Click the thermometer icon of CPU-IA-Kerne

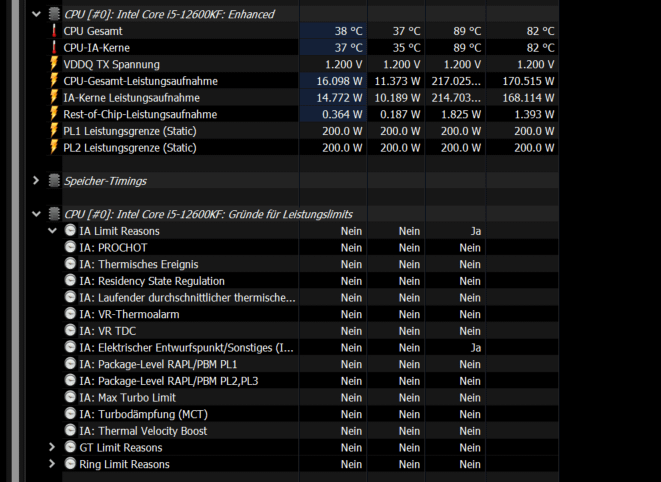54,48
